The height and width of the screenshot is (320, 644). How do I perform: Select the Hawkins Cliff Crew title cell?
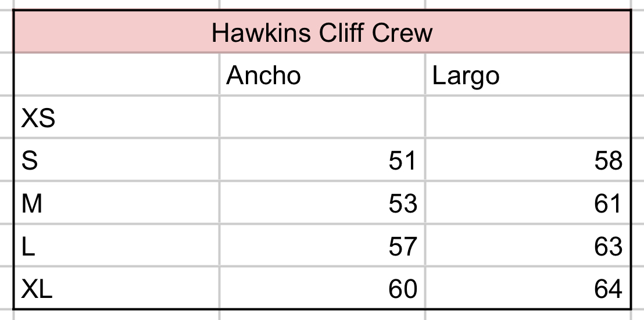[x=322, y=33]
